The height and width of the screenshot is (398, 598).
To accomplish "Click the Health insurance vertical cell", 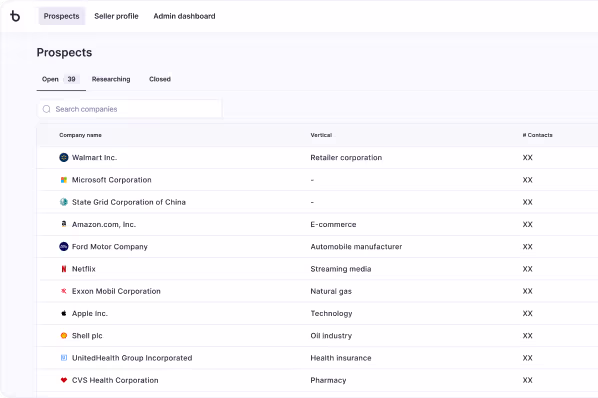I will 341,358.
